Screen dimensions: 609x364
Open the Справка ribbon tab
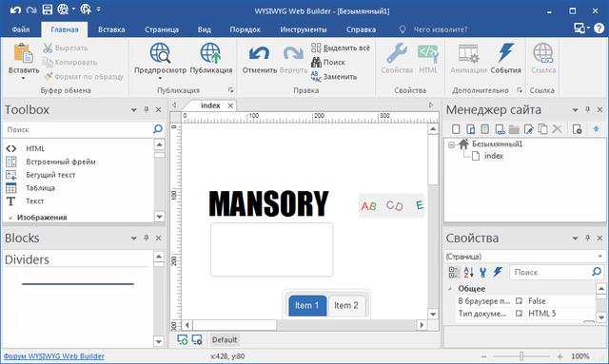(361, 29)
